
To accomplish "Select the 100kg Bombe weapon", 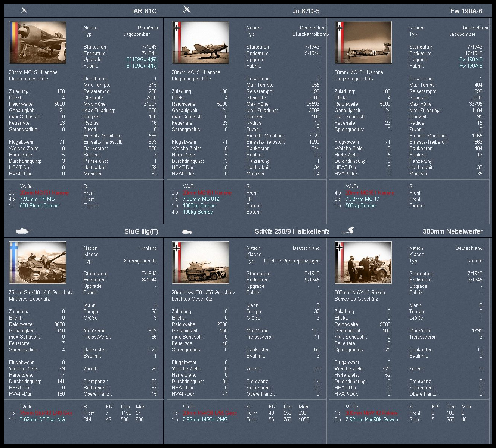I will [198, 212].
